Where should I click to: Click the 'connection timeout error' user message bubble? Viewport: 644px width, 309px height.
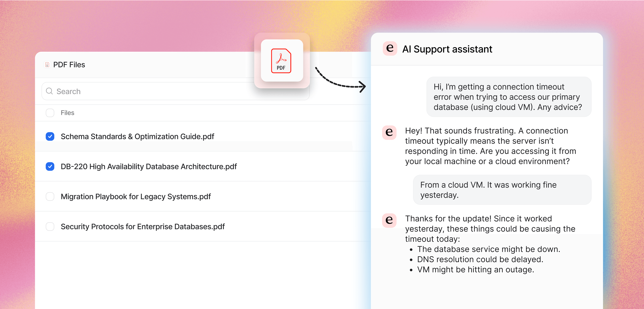(509, 97)
